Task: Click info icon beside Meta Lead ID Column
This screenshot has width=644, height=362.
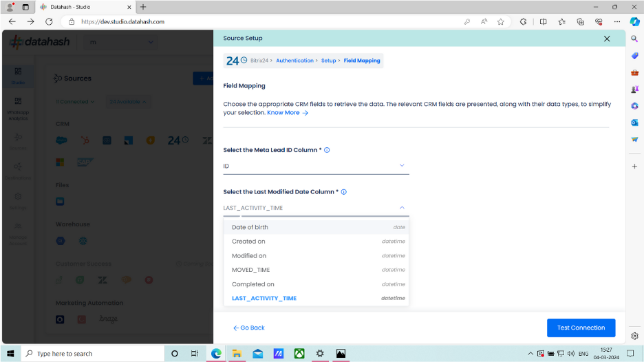Action: tap(327, 150)
